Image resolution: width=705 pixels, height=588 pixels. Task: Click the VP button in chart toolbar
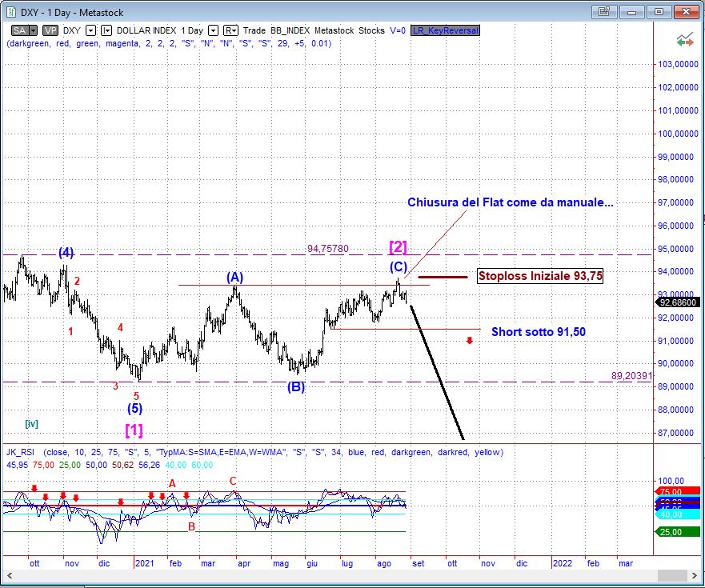[50, 30]
